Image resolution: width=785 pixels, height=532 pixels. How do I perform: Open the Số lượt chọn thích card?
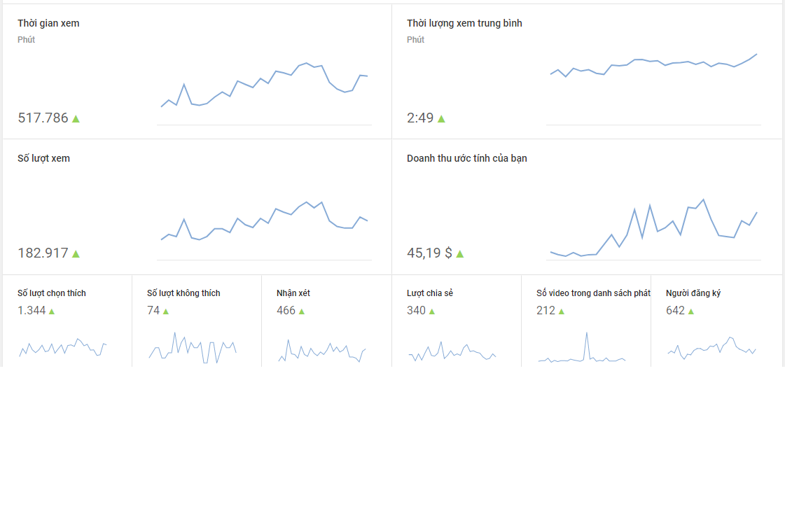pos(52,293)
